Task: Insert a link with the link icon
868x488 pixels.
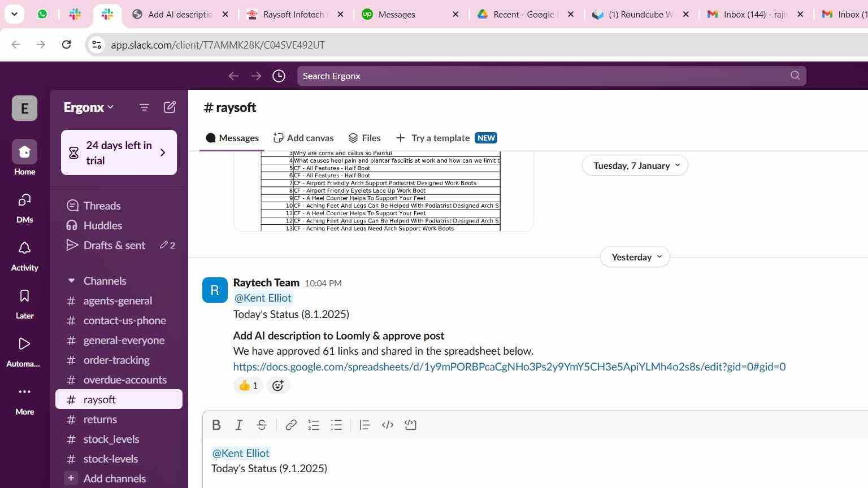Action: (291, 425)
